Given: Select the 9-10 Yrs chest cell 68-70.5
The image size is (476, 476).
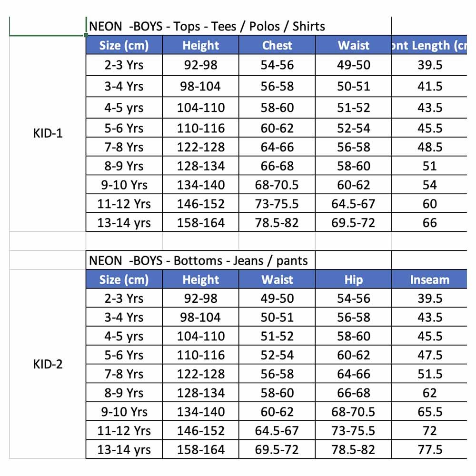Looking at the screenshot, I should tap(277, 185).
